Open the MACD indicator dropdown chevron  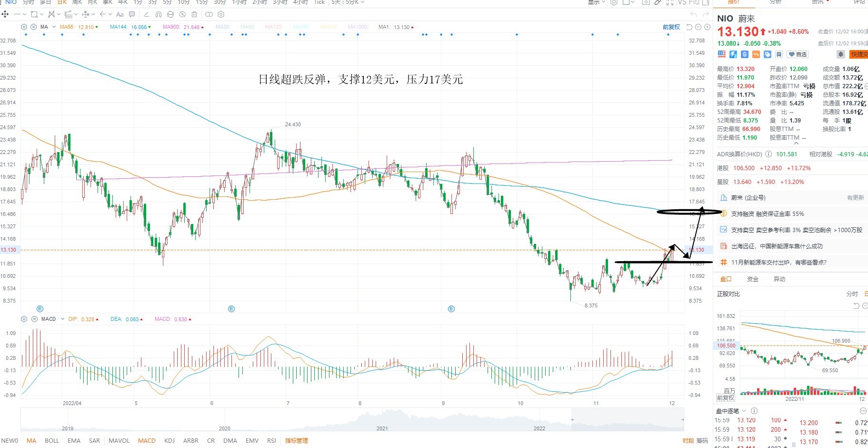62,319
